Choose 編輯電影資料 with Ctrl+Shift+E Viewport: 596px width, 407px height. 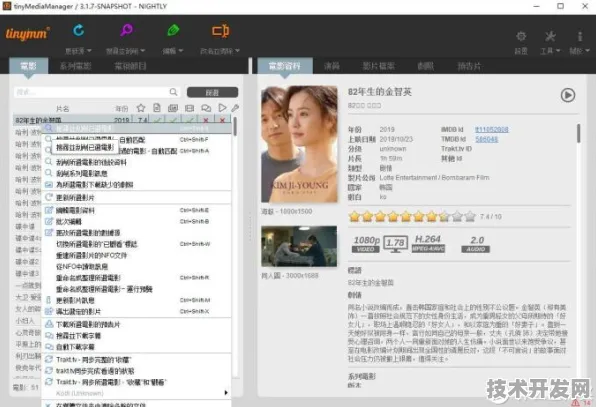pyautogui.click(x=137, y=210)
